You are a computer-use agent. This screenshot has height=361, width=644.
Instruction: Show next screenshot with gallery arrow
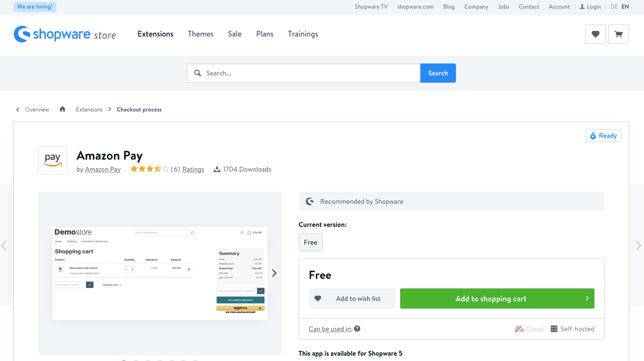click(274, 273)
